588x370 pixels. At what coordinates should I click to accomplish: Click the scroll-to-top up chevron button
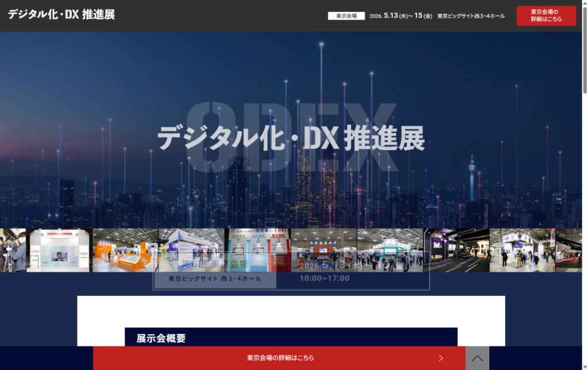point(477,358)
